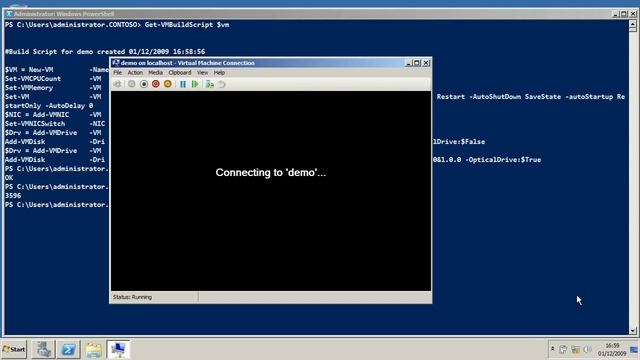Open the network tray icon
This screenshot has height=360, width=640.
[x=576, y=349]
